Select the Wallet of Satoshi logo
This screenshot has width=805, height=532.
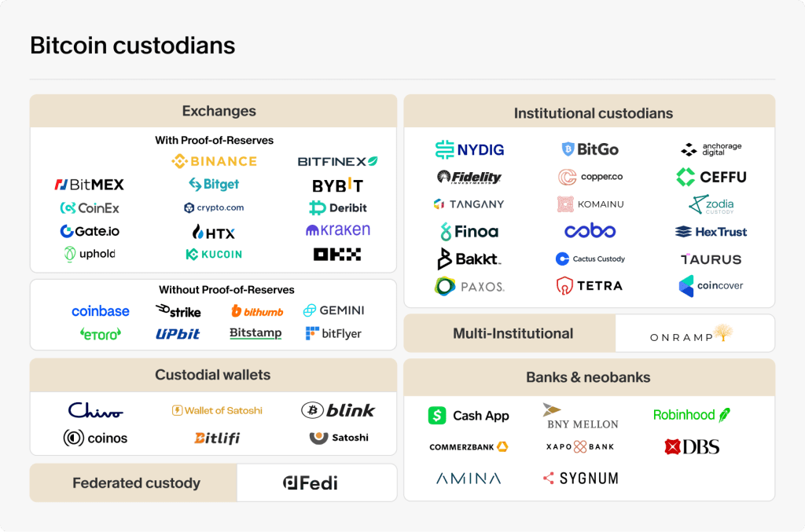(x=217, y=410)
